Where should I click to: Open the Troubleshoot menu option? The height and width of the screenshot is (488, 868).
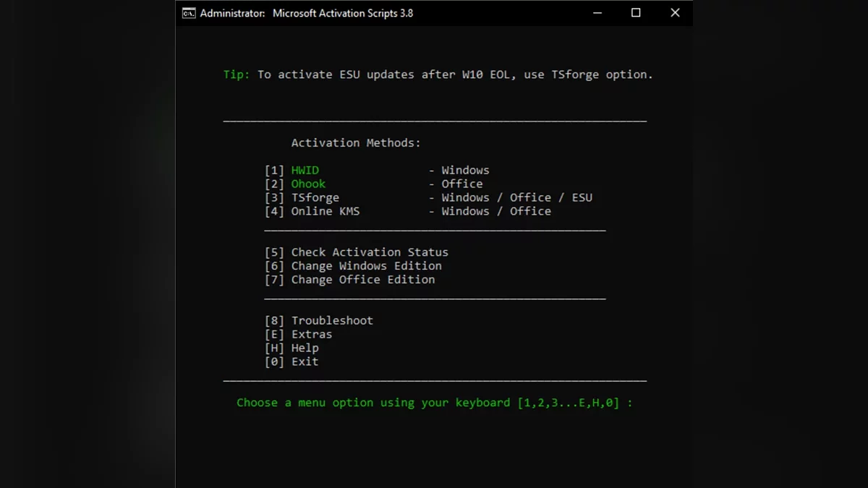click(x=331, y=321)
